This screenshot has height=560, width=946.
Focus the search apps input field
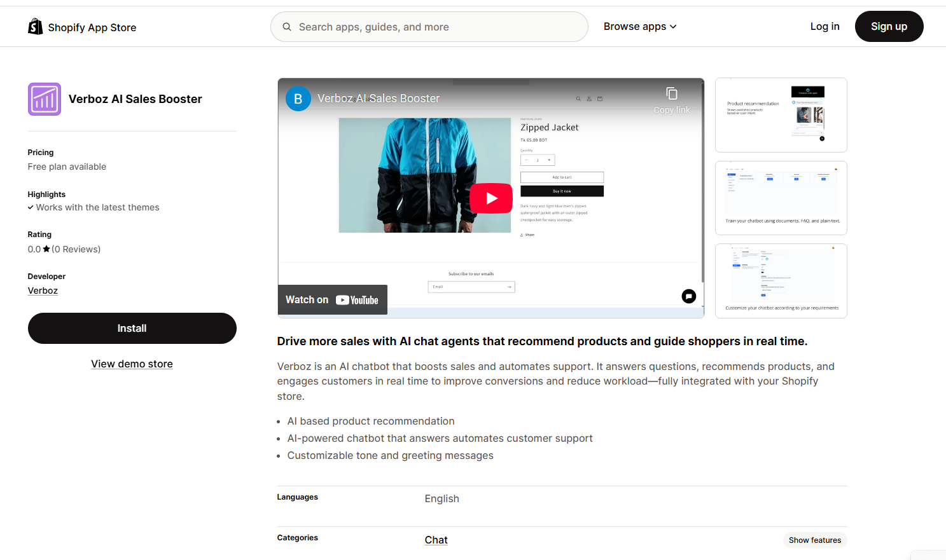tap(439, 27)
